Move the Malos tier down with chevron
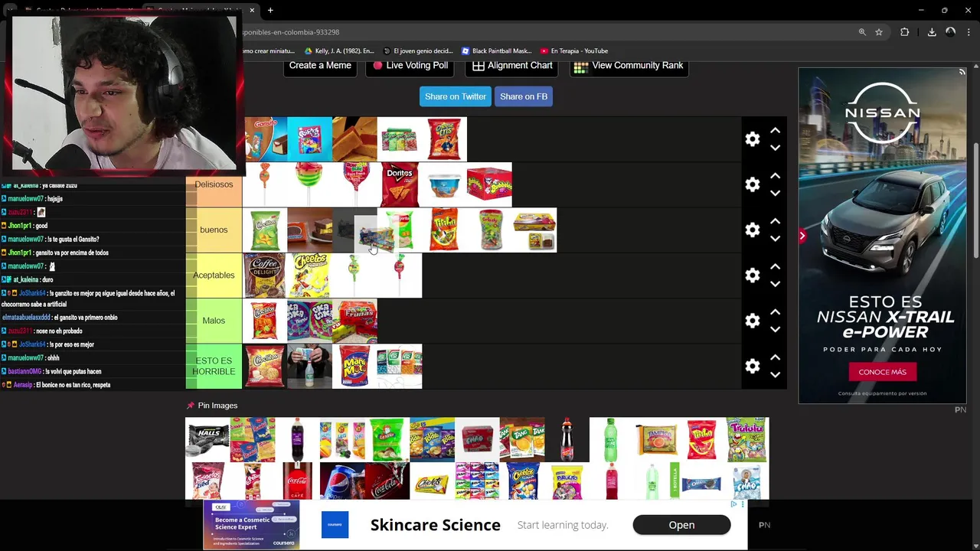The image size is (980, 551). pyautogui.click(x=775, y=329)
